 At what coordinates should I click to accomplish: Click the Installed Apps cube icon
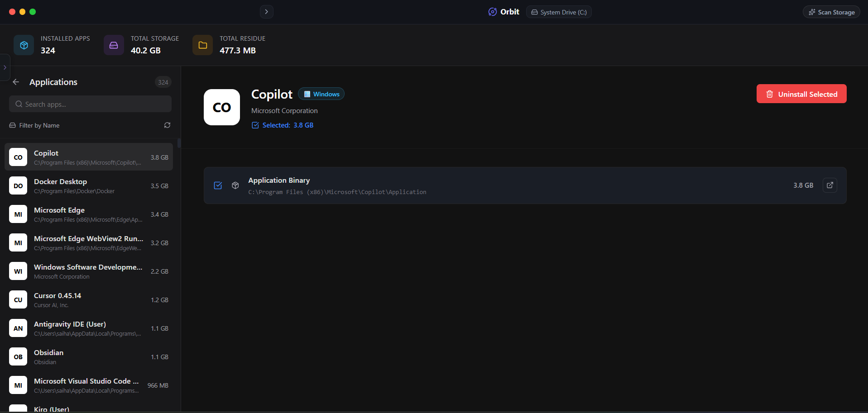24,45
